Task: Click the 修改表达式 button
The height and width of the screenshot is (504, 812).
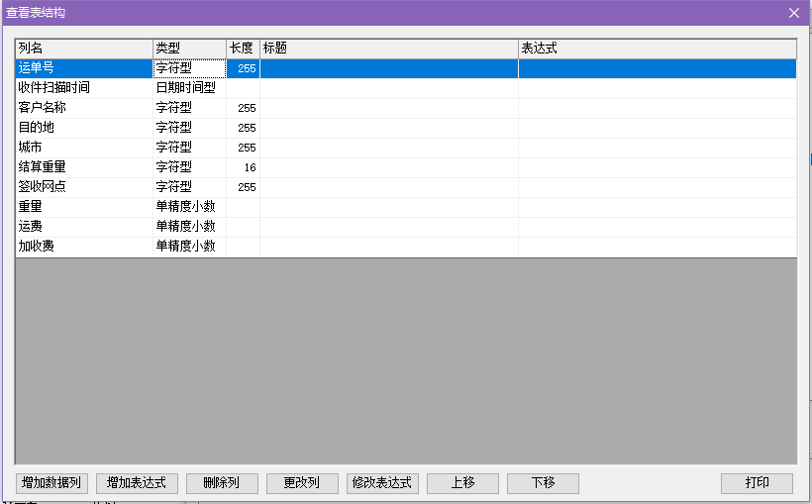Action: (x=382, y=483)
